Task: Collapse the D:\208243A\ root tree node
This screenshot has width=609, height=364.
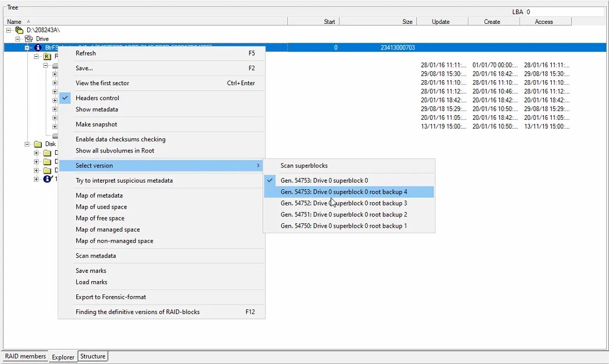Action: tap(9, 30)
